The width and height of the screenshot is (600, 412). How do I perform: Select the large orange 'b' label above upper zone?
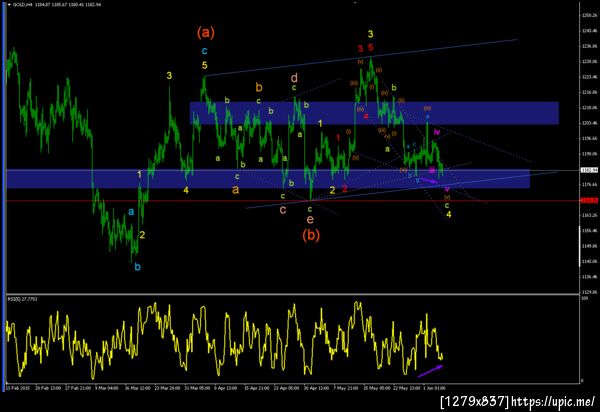pyautogui.click(x=259, y=87)
